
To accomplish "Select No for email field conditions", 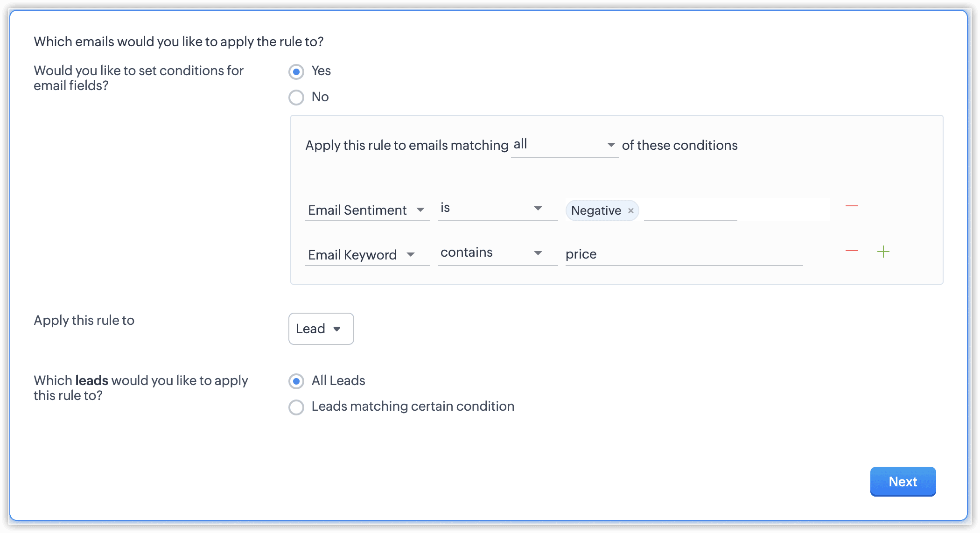I will click(296, 98).
